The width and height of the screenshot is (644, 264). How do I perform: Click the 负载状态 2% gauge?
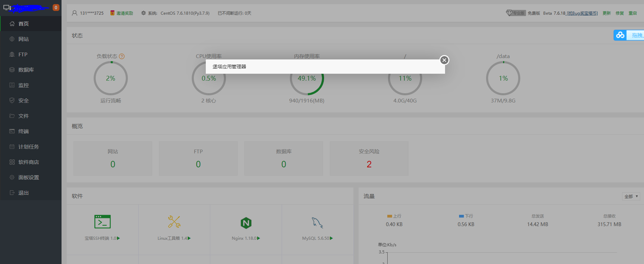point(111,78)
